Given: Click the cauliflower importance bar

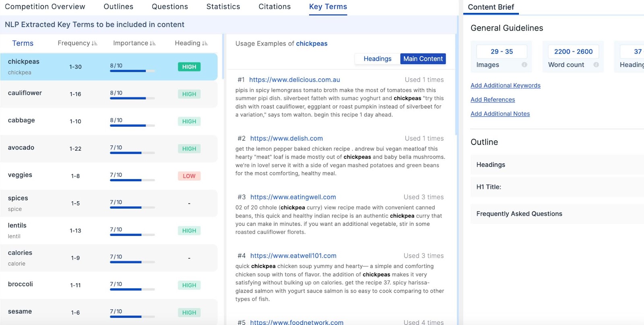Looking at the screenshot, I should coord(132,98).
